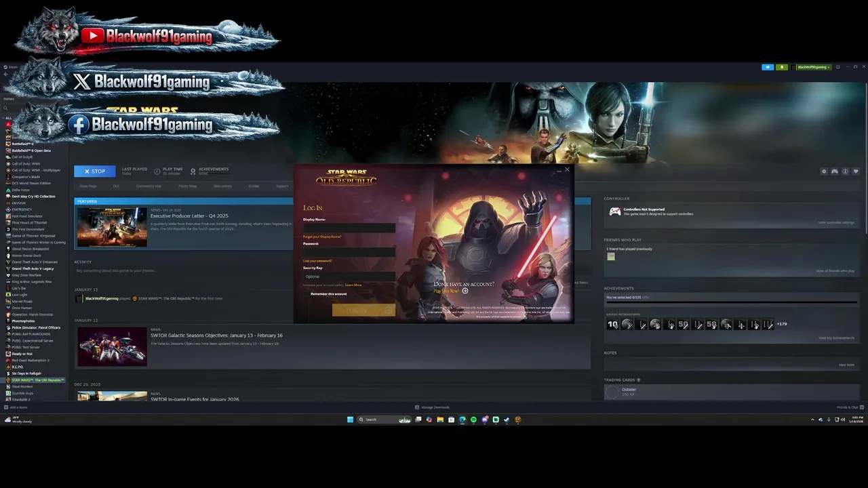
Task: Select the first locked achievement icon showing 10
Action: [x=612, y=325]
